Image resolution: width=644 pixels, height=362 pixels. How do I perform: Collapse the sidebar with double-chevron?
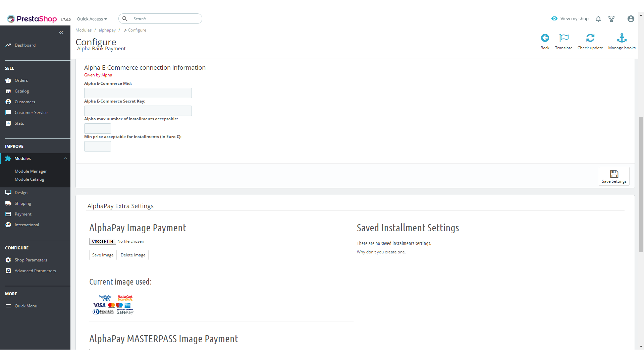click(x=61, y=33)
